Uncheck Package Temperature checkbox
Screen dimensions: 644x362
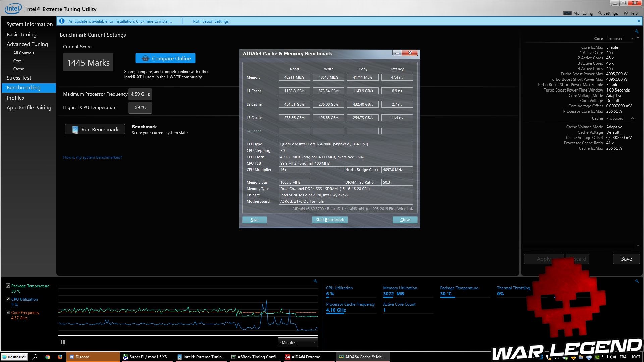pyautogui.click(x=8, y=286)
